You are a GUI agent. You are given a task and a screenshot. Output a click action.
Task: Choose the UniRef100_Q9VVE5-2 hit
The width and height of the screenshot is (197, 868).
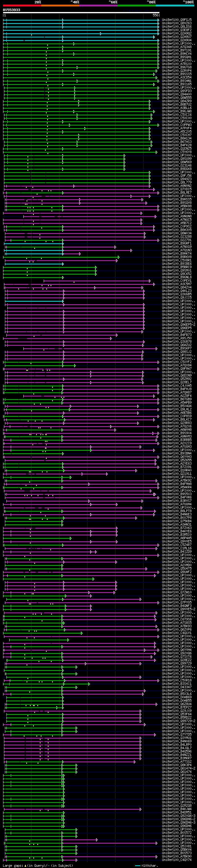(x=178, y=610)
